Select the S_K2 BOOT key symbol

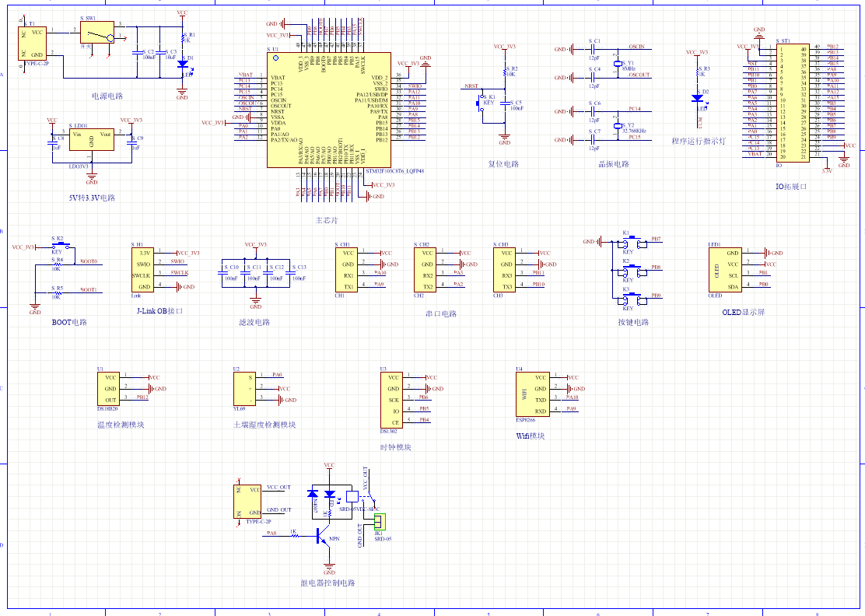61,246
